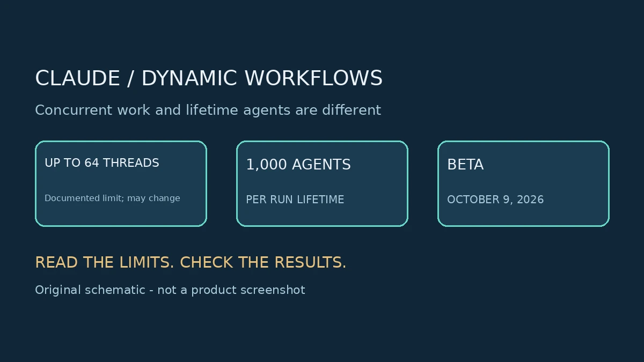This screenshot has width=644, height=362.
Task: Select the subtitle "Concurrent work and lifetime agents are different"
Action: 208,110
